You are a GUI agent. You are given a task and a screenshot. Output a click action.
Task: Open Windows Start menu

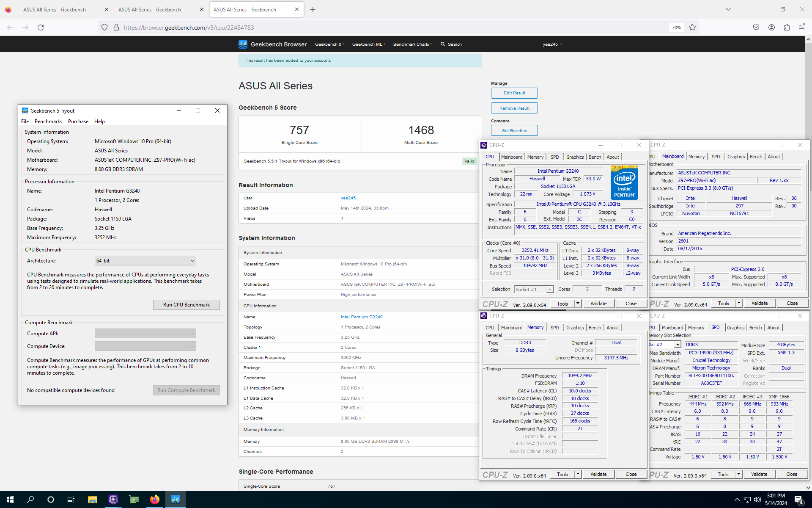pyautogui.click(x=10, y=500)
